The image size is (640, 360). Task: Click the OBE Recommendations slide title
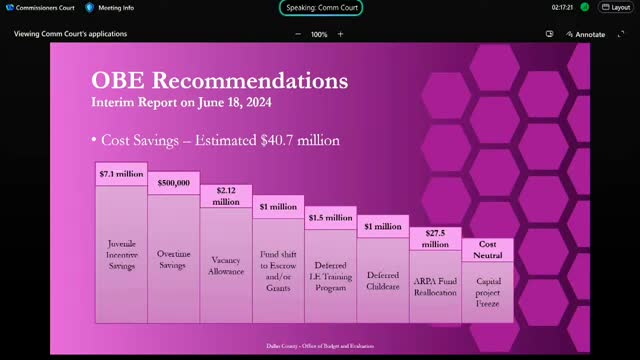(x=220, y=80)
